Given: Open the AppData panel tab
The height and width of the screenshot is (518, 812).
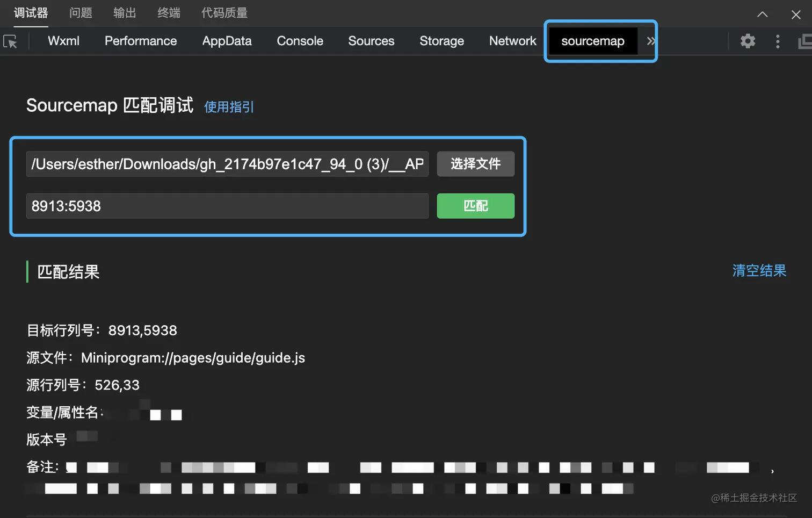Looking at the screenshot, I should point(227,41).
